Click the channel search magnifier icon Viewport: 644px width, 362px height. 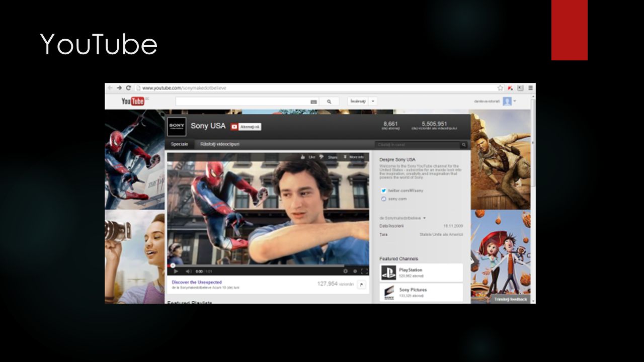[463, 145]
